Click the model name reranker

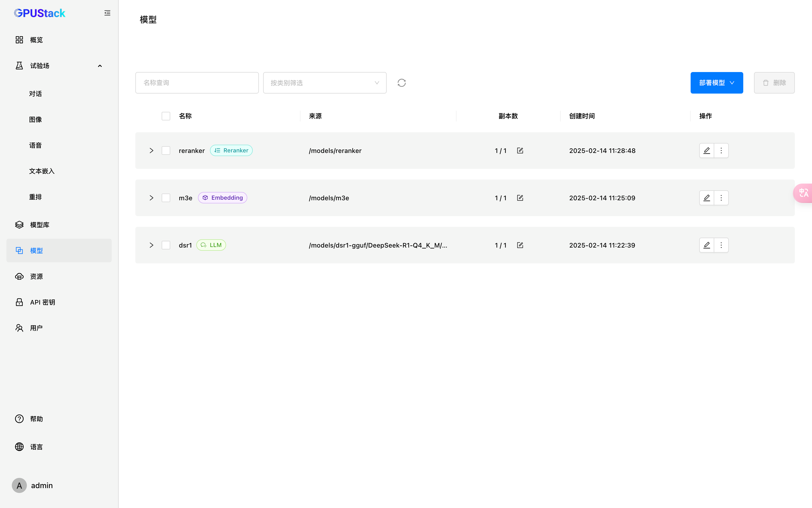click(192, 151)
